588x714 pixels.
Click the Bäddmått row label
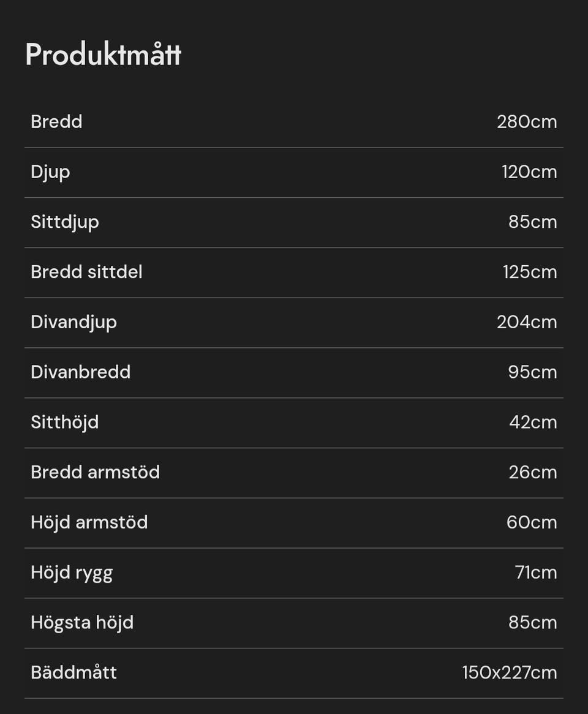coord(73,672)
